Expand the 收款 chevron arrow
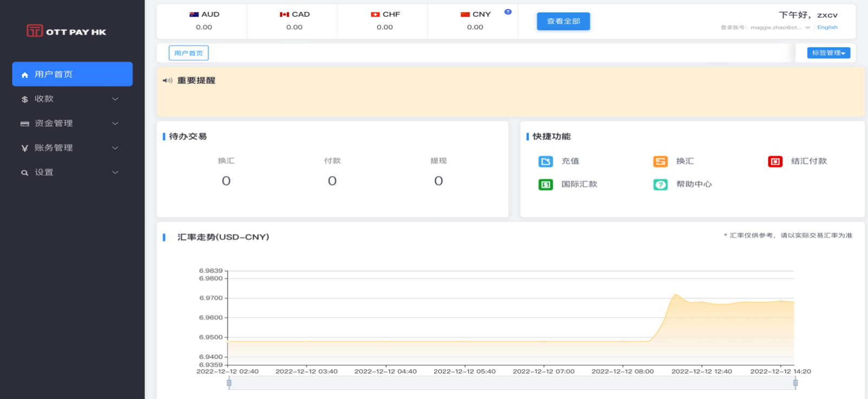Image resolution: width=868 pixels, height=399 pixels. point(115,99)
